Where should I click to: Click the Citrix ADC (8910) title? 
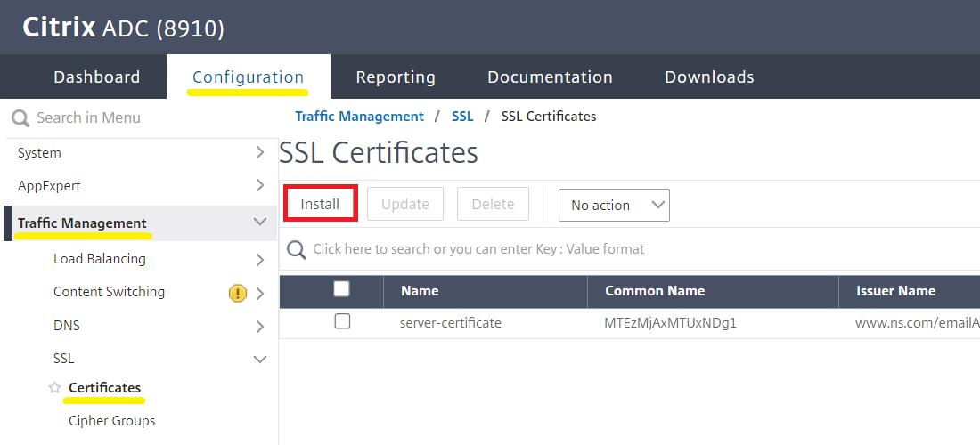[123, 28]
